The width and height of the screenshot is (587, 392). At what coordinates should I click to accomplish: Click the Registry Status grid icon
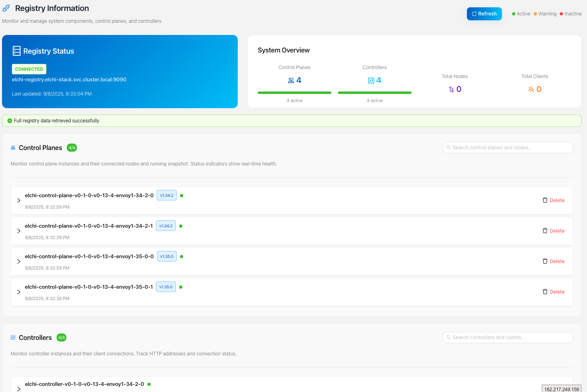[x=16, y=50]
